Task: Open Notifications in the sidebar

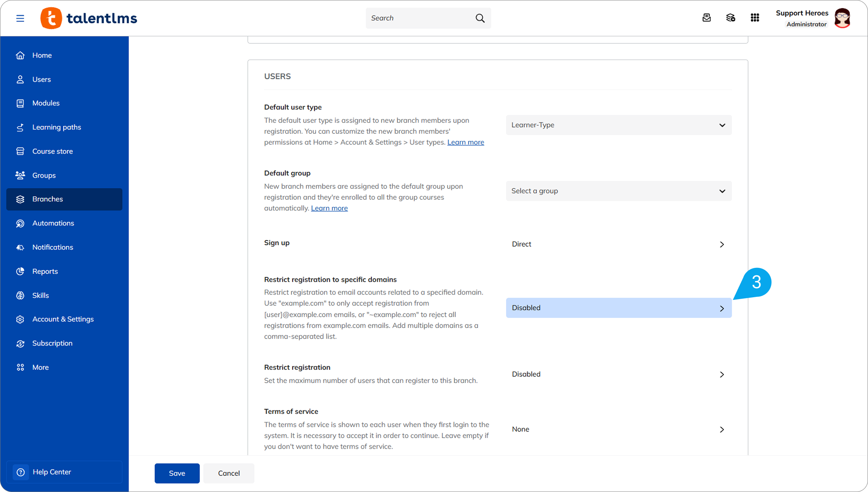Action: [64, 248]
